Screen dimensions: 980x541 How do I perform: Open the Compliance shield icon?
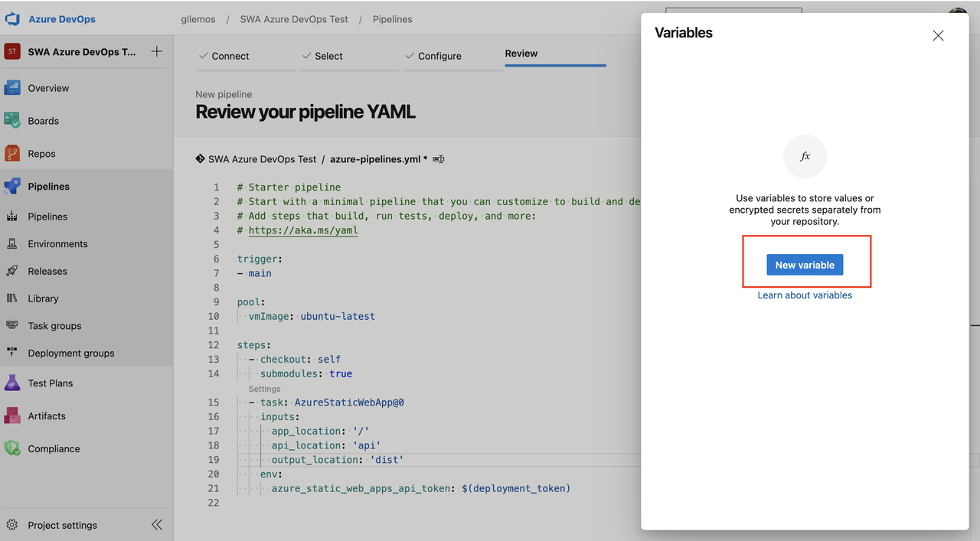click(x=12, y=449)
